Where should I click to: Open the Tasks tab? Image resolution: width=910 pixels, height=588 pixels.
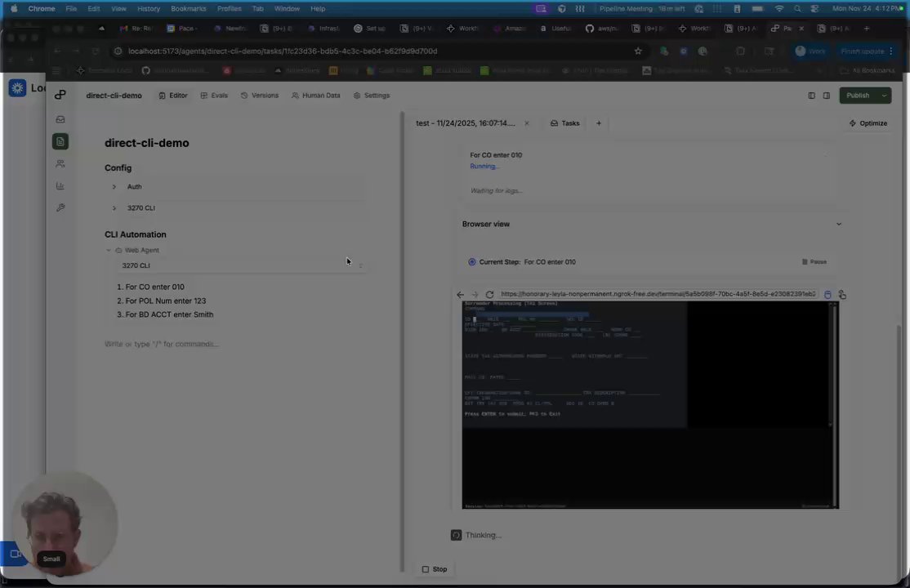(564, 123)
